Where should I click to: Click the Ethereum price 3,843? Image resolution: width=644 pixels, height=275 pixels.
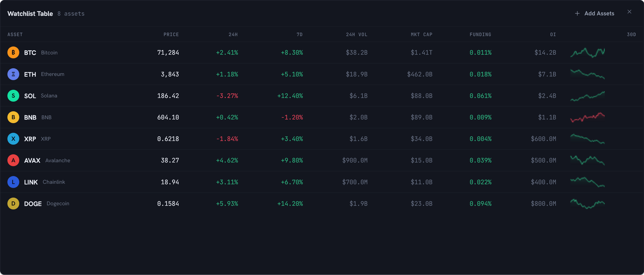click(x=170, y=74)
